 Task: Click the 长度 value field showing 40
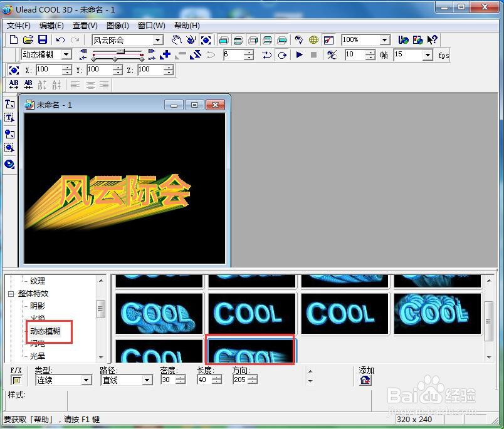coord(205,380)
